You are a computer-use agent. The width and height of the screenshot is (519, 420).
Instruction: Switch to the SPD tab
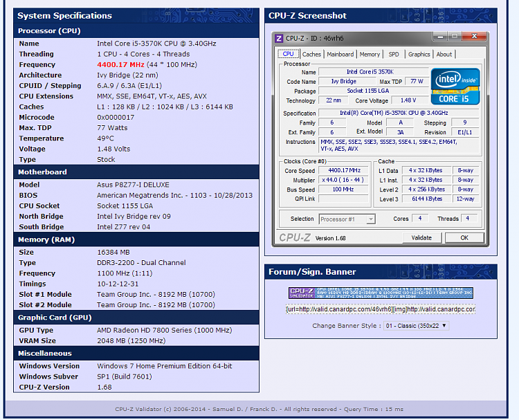tap(394, 54)
